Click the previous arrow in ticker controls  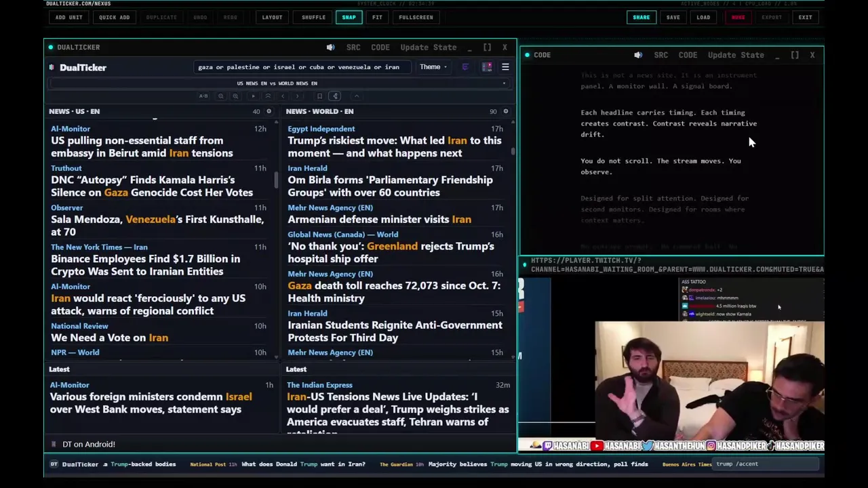[x=283, y=96]
